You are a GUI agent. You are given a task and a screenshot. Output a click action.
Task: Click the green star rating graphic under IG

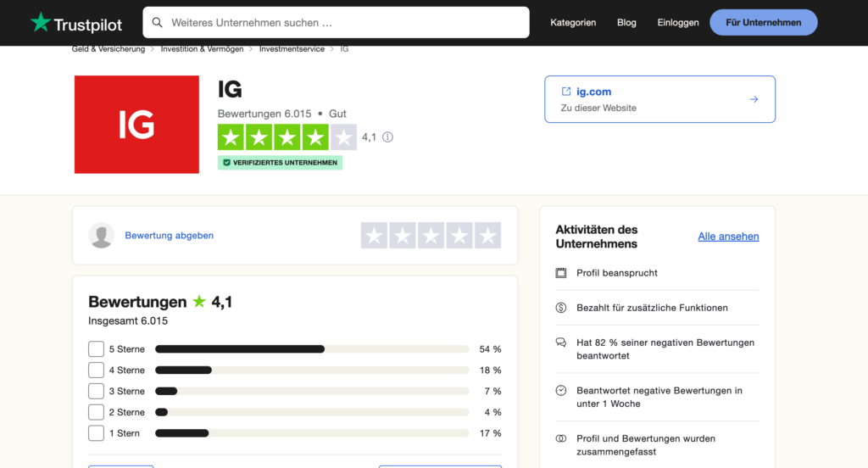pos(287,137)
